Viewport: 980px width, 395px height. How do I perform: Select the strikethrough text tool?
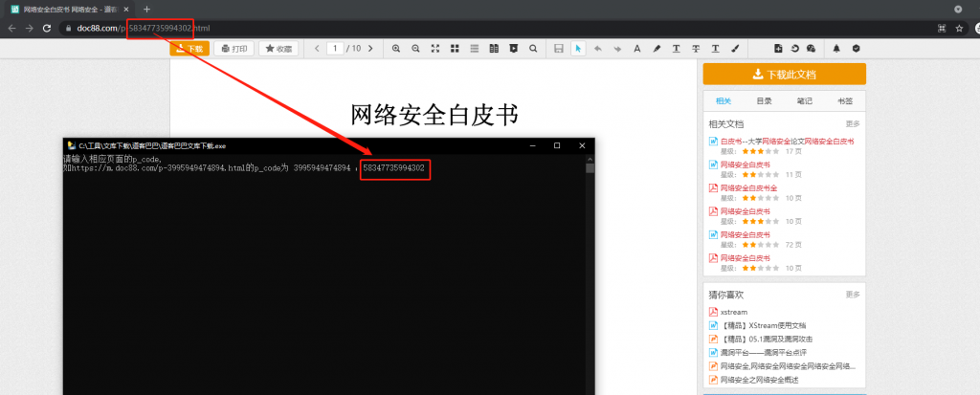pyautogui.click(x=696, y=49)
